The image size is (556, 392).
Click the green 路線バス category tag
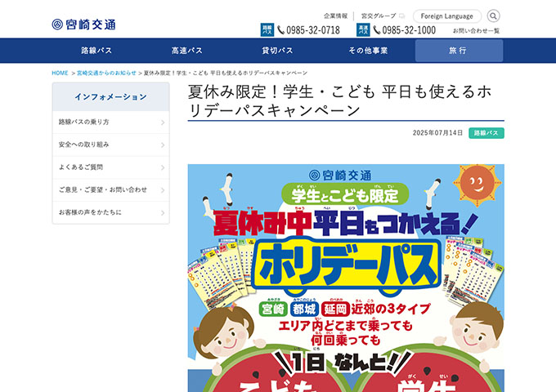(x=486, y=133)
